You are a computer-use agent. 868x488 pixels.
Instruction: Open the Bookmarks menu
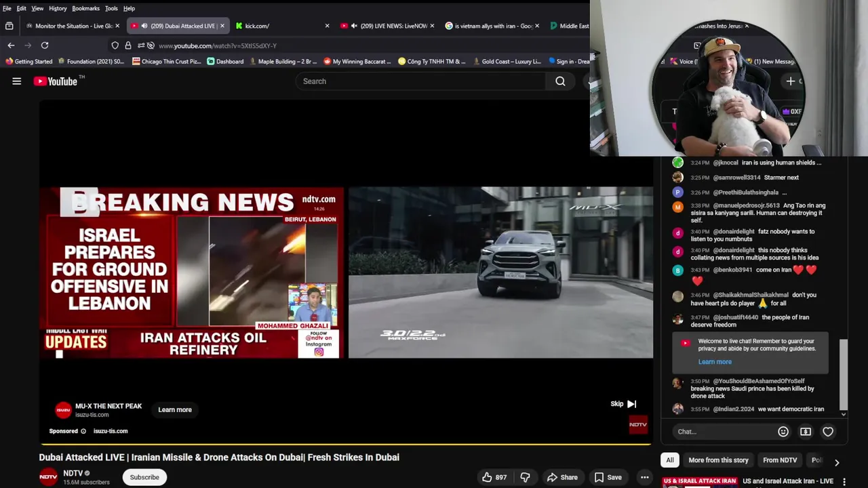[x=85, y=8]
